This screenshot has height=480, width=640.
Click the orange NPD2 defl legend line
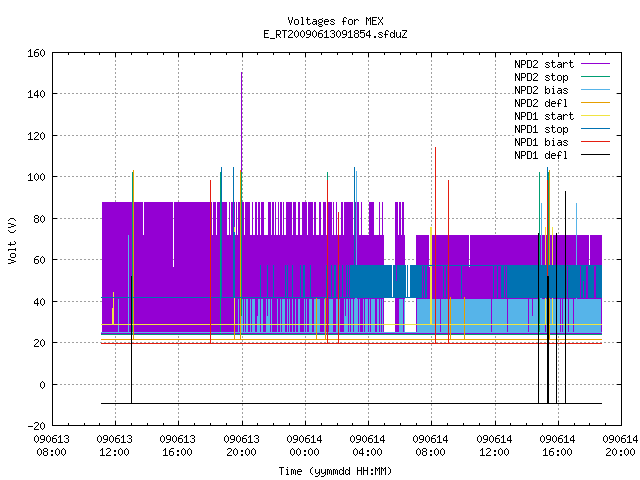coord(596,103)
